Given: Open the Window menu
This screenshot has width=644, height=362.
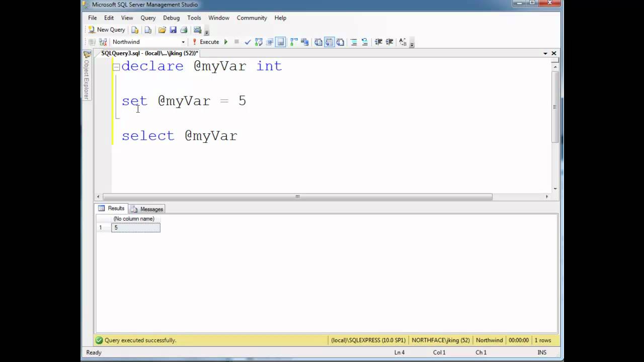Looking at the screenshot, I should 219,18.
